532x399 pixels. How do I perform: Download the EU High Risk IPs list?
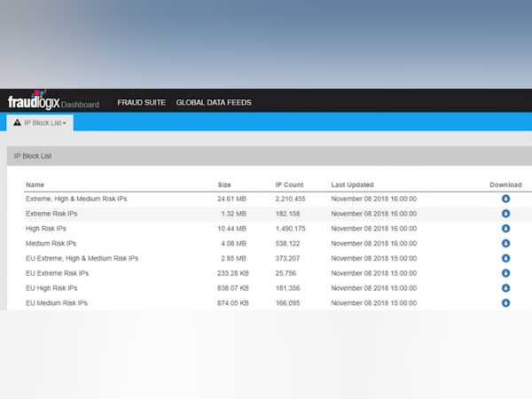click(x=505, y=288)
